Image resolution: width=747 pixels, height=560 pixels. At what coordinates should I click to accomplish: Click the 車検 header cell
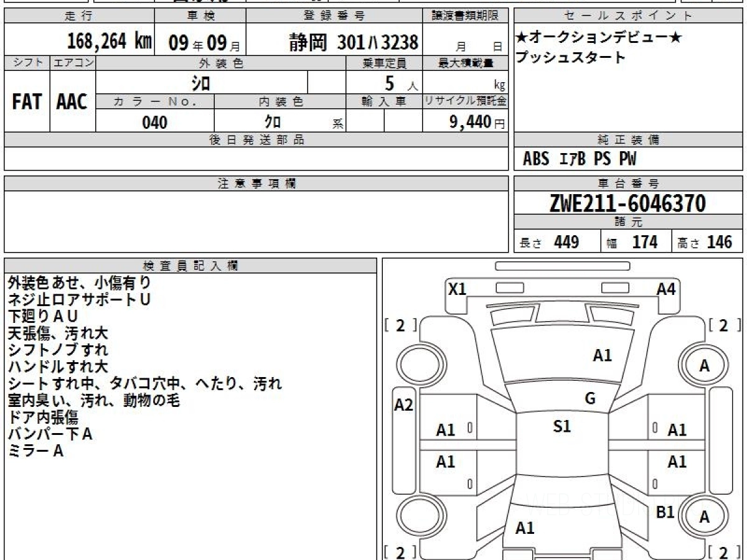tap(200, 16)
